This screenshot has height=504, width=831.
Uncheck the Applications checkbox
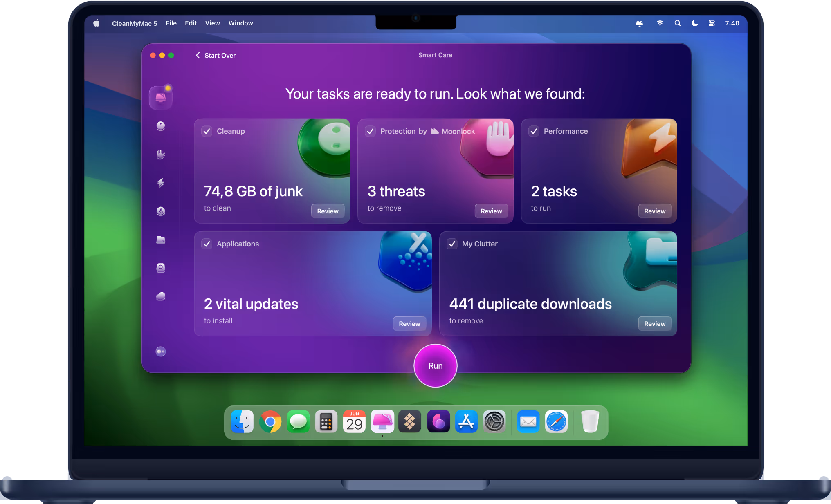pyautogui.click(x=207, y=244)
